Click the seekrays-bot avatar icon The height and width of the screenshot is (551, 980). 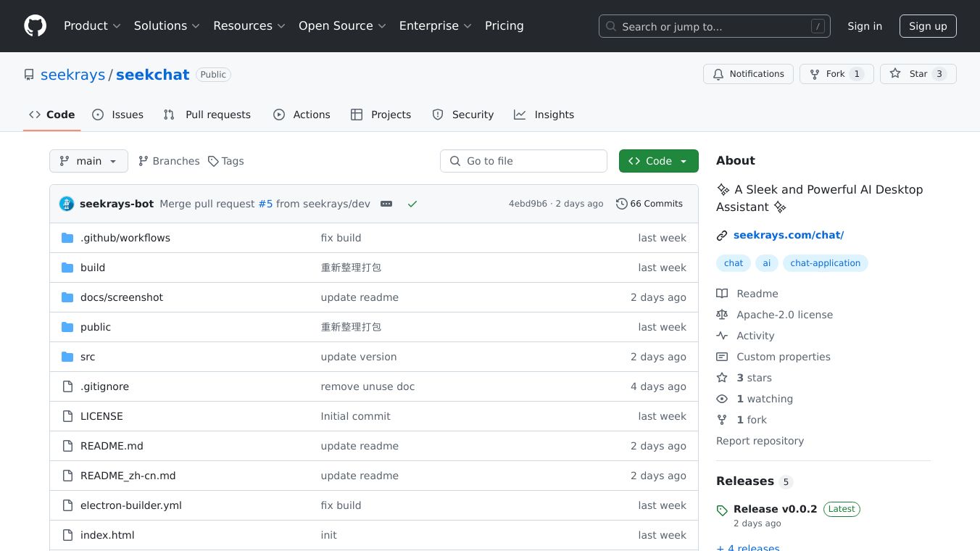coord(67,204)
